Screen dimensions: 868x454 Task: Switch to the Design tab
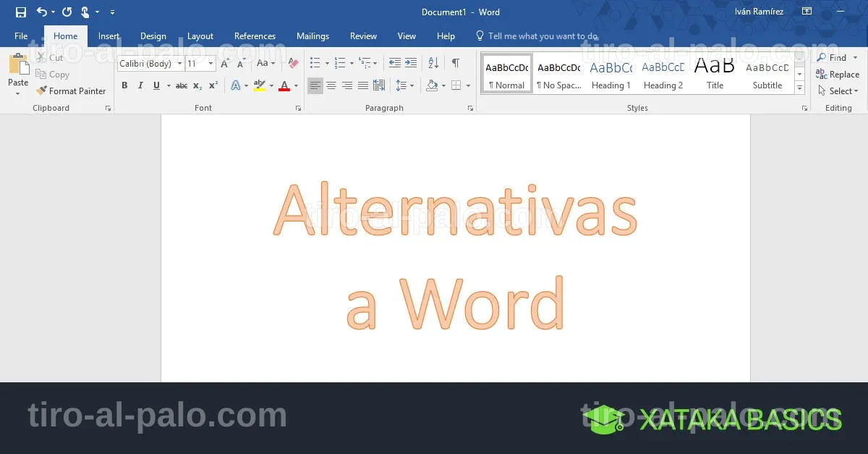coord(153,36)
